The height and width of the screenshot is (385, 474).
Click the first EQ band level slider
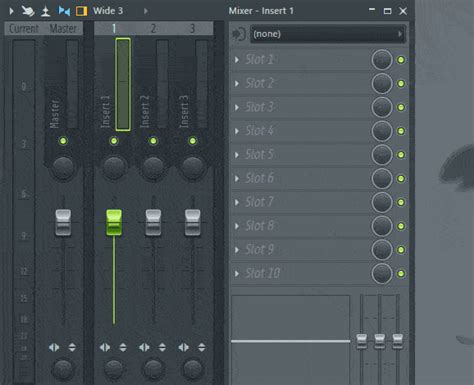[x=362, y=341]
